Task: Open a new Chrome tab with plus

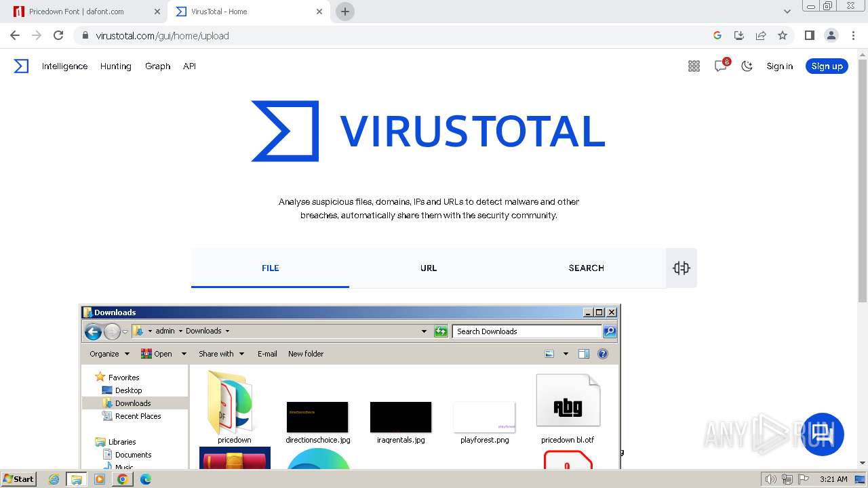Action: (345, 12)
